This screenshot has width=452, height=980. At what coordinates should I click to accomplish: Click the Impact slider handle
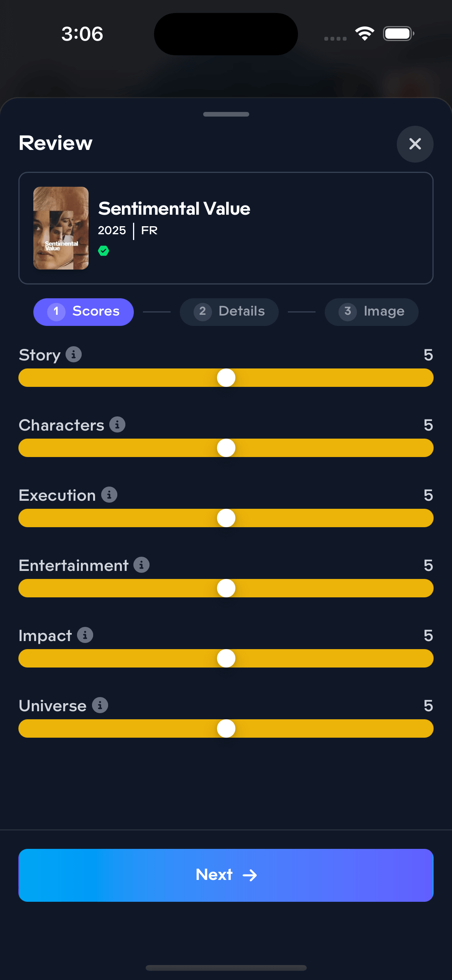[226, 658]
